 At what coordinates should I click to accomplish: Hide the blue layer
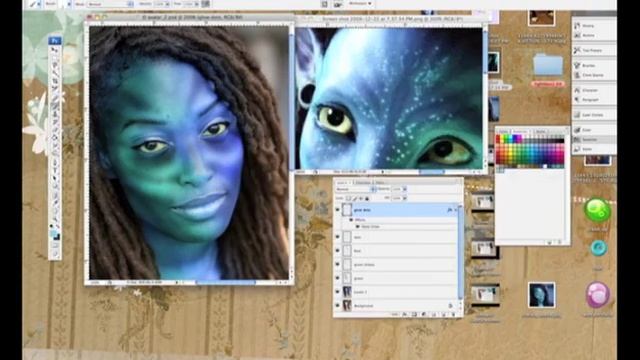point(338,251)
